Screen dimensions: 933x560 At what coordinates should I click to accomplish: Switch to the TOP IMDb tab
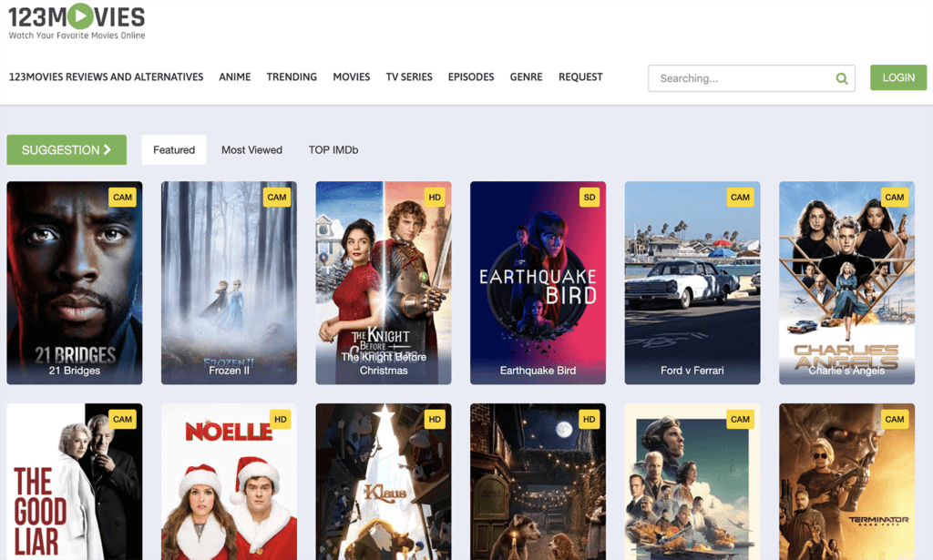coord(333,150)
